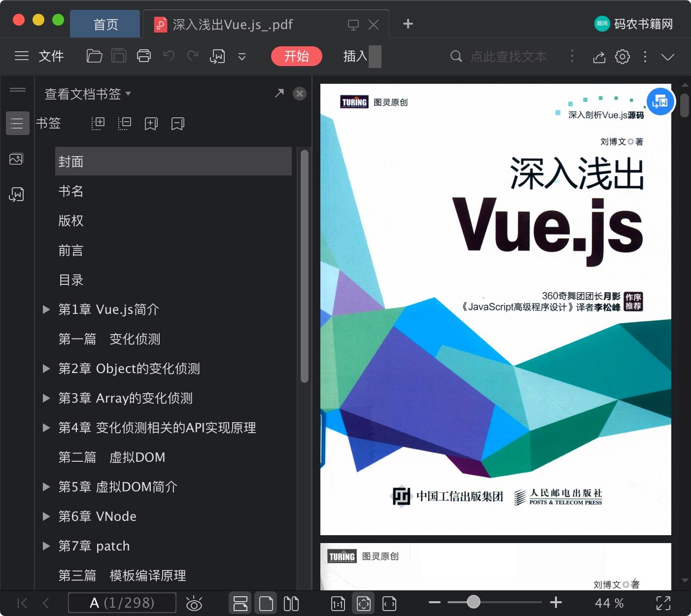Click the page number field A (1/298)
Screen dimensions: 691x616
[x=122, y=603]
